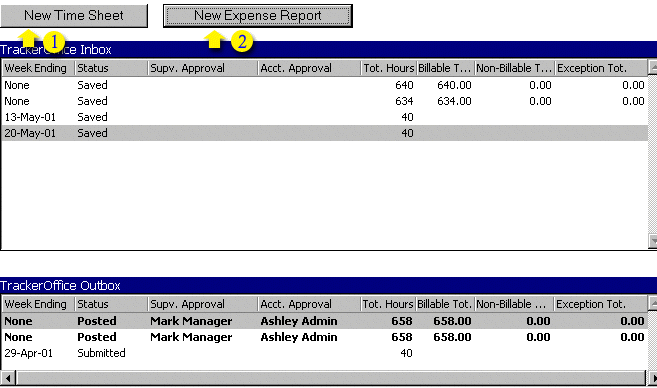Click the Submitted status cell
Image resolution: width=657 pixels, height=388 pixels.
[x=101, y=353]
